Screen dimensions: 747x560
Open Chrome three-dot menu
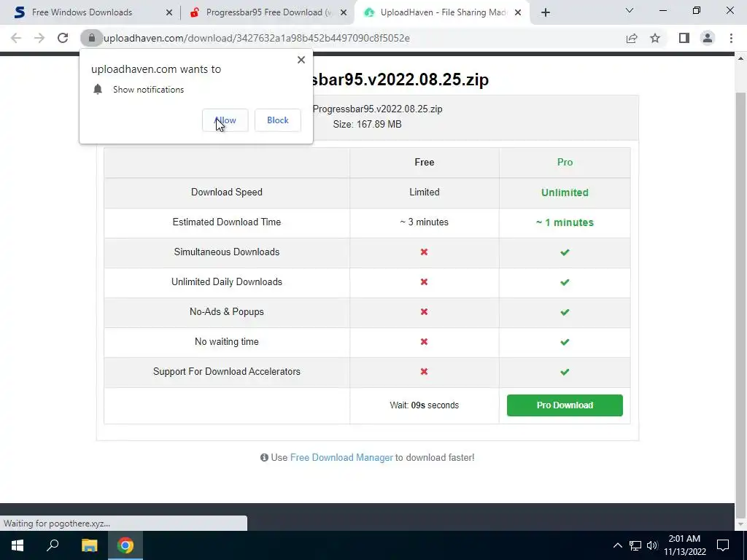click(731, 38)
